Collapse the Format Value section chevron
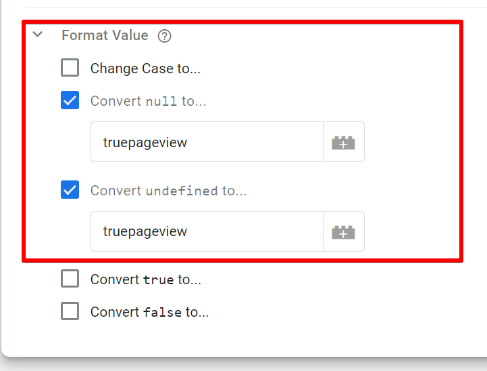 [38, 34]
